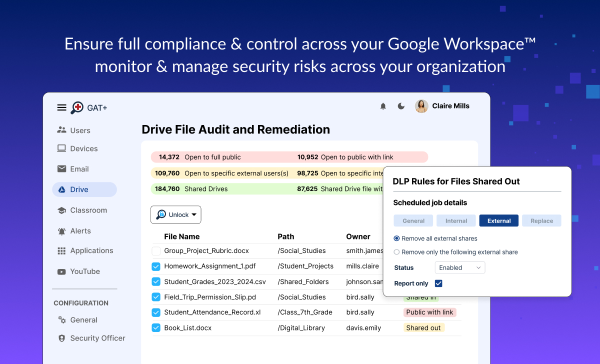Select Remove only the following external share
Screen dimensions: 600x364
coord(397,252)
